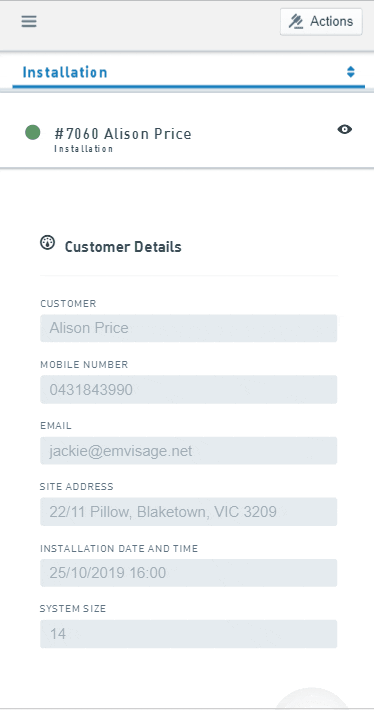Click the gavel icon in Actions
Screen dimensions: 374x710
tap(296, 21)
